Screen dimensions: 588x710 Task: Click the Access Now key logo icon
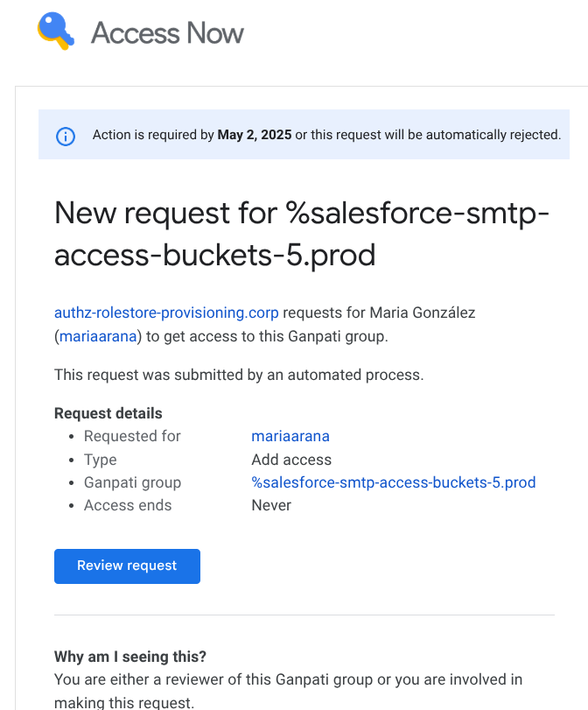(56, 31)
